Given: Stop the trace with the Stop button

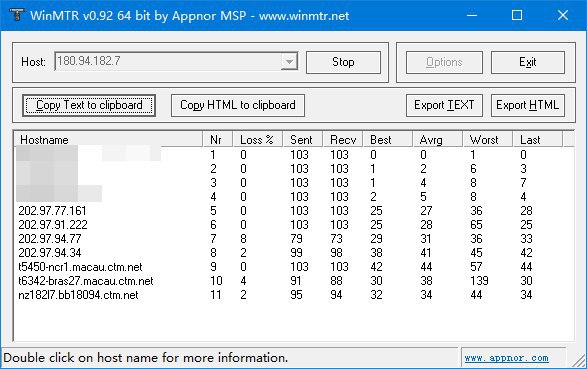Looking at the screenshot, I should [x=343, y=62].
